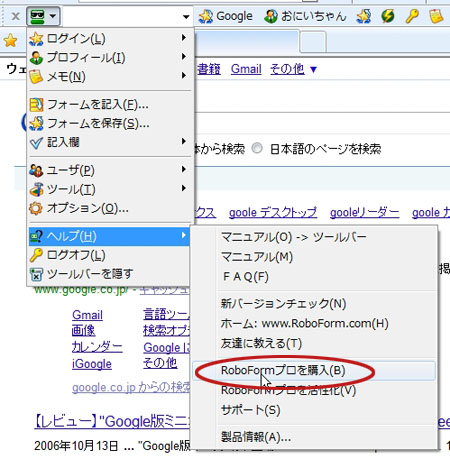Image resolution: width=450 pixels, height=459 pixels.
Task: Click the オプション gear icon
Action: tap(36, 208)
